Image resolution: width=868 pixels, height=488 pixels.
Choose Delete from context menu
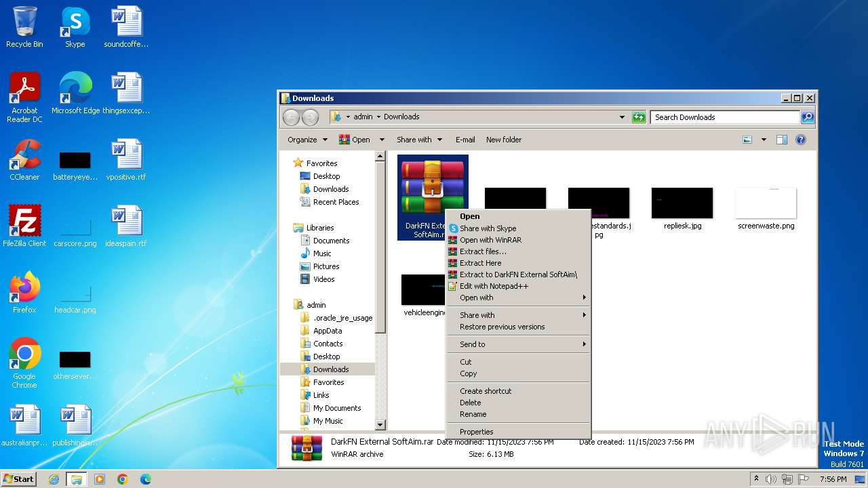(x=518, y=403)
